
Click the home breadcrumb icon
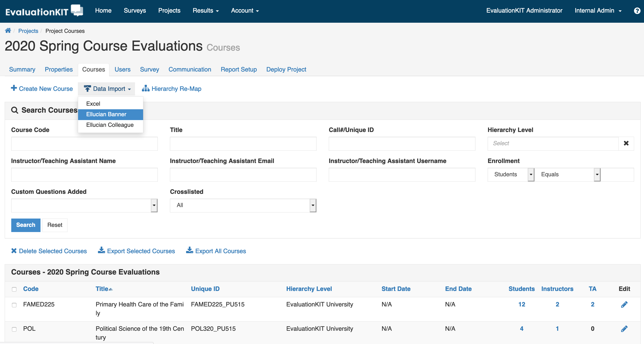click(8, 31)
